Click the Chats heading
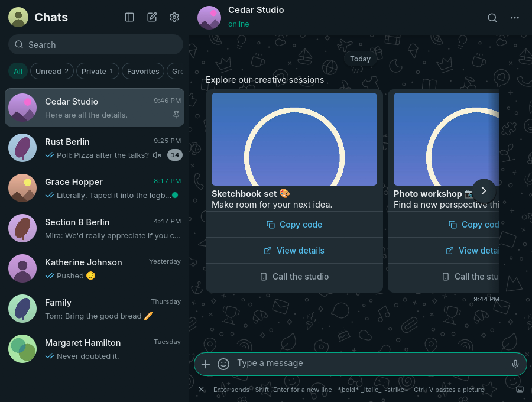The width and height of the screenshot is (532, 402). point(51,17)
